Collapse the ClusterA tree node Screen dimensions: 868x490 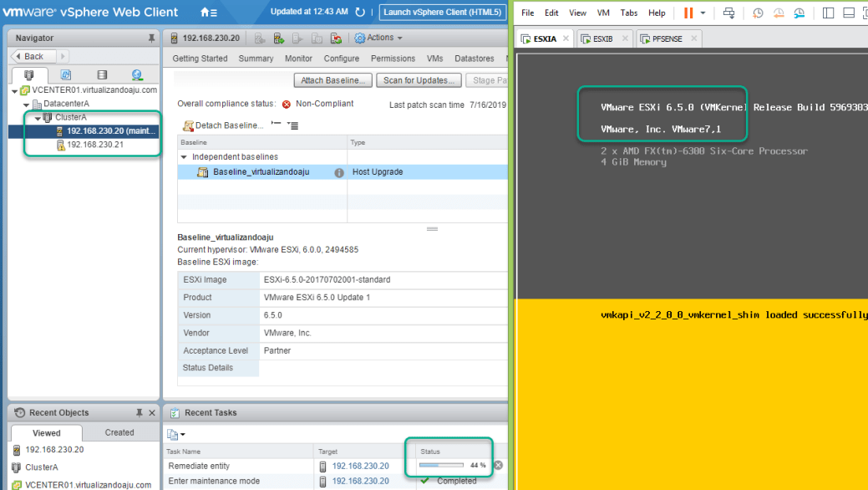tap(38, 118)
